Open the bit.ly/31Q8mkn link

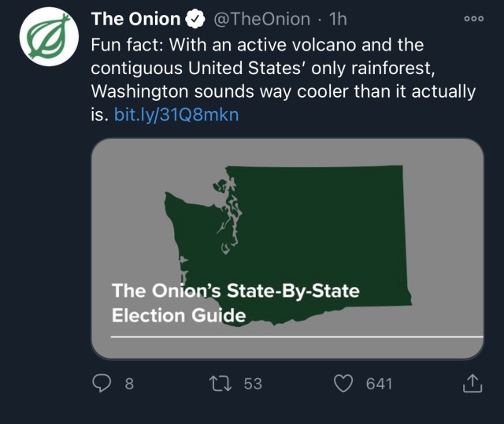point(176,115)
